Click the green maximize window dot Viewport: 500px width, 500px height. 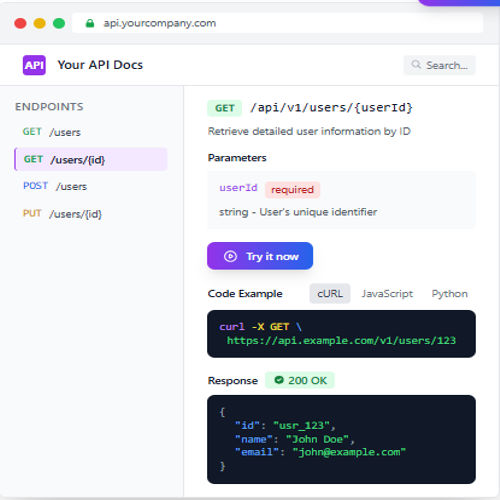coord(59,23)
